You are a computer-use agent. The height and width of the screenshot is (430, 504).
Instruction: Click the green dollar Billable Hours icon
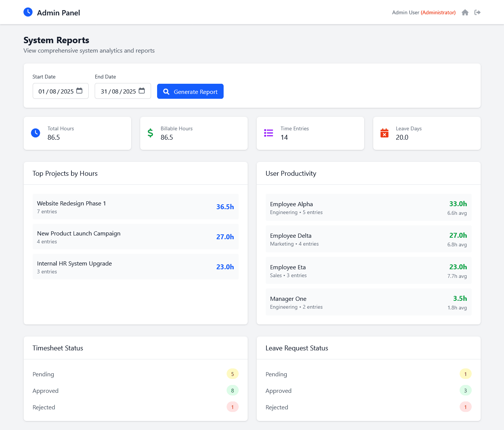pos(150,133)
